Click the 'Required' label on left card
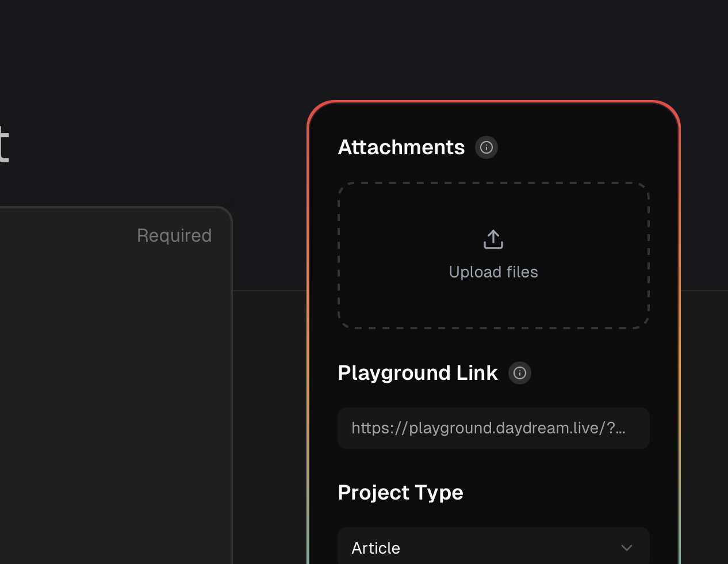Screen dimensions: 728x564 click(174, 235)
